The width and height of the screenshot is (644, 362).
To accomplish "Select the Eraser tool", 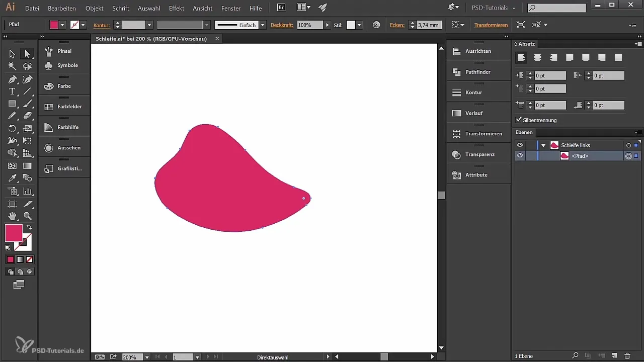I will pos(28,116).
